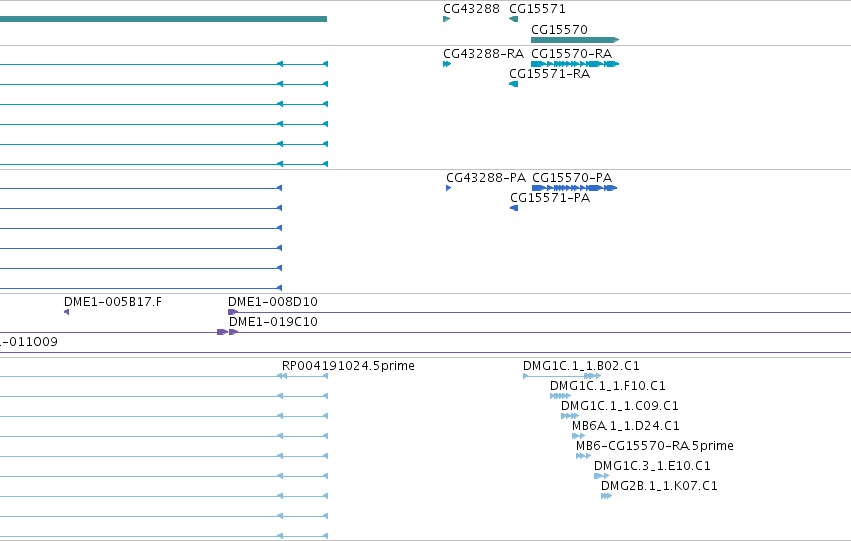This screenshot has height=541, width=851.
Task: Click the CG43288-RA transcript arrow glyph
Action: coord(447,64)
